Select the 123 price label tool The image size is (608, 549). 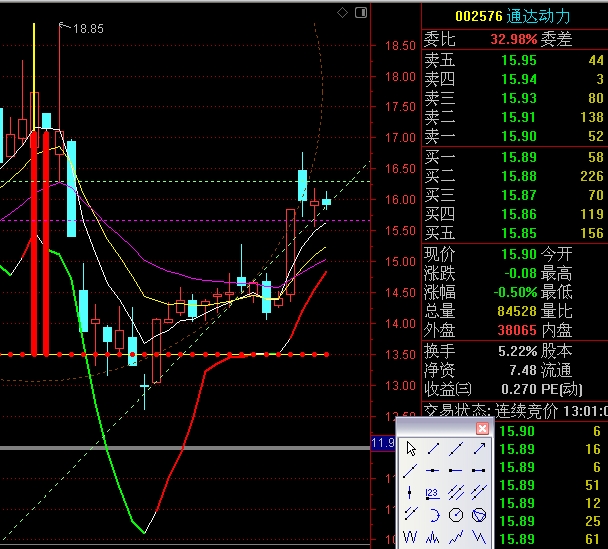click(x=432, y=493)
